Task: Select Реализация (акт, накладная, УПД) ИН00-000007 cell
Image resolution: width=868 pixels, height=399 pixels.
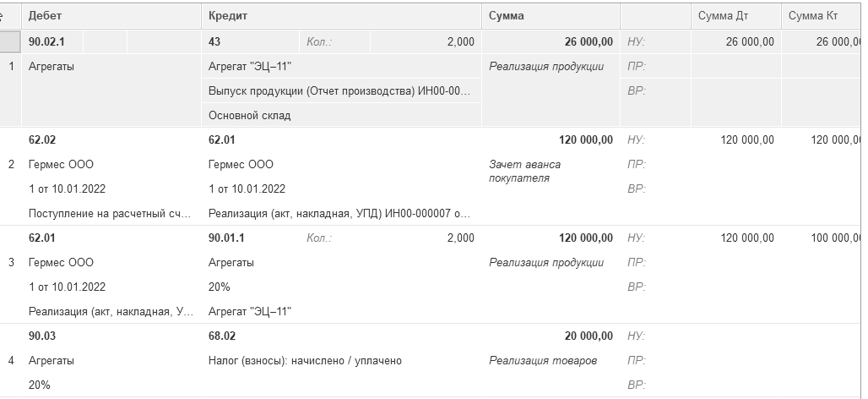Action: point(339,213)
